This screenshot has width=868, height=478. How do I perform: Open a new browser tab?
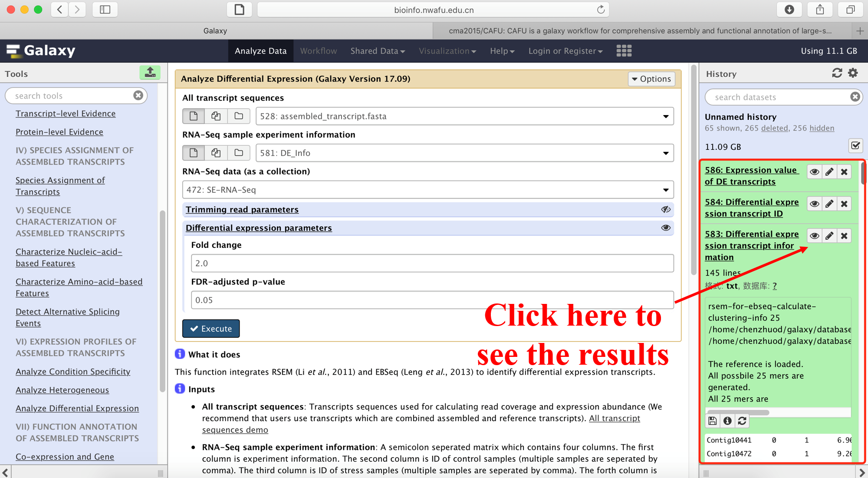(860, 31)
